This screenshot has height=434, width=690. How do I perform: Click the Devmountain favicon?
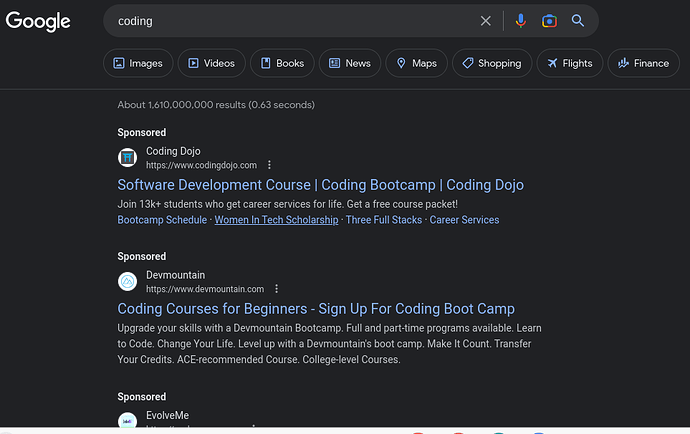128,282
